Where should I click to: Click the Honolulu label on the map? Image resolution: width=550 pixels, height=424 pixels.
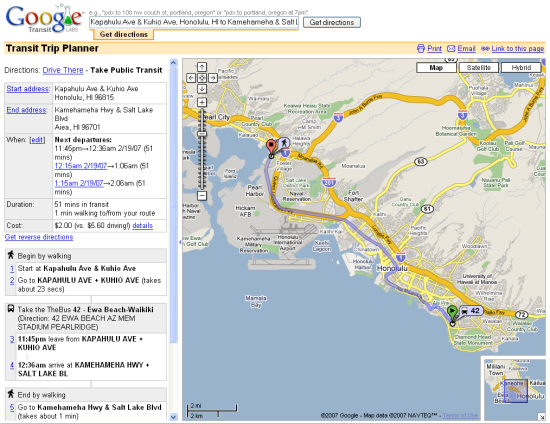(392, 268)
